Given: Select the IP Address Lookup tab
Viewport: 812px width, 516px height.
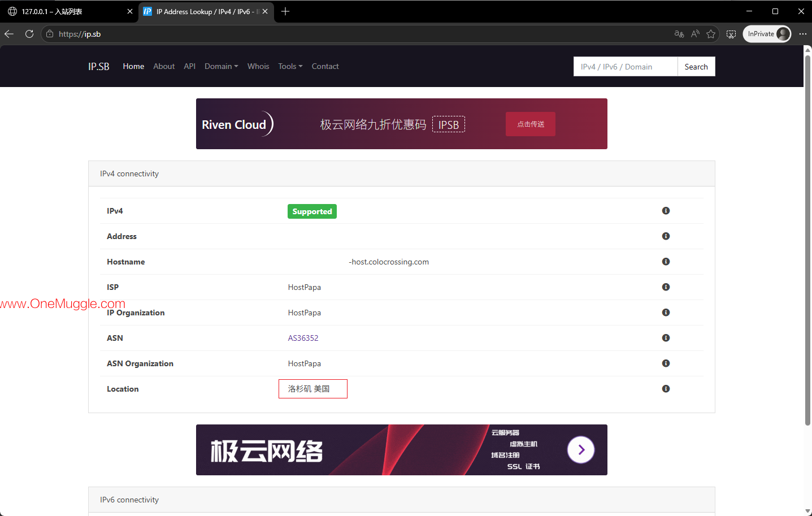Looking at the screenshot, I should pos(207,11).
